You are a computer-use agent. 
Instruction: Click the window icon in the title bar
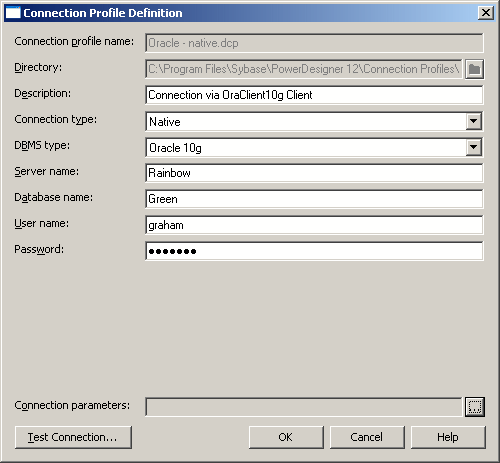[x=13, y=13]
